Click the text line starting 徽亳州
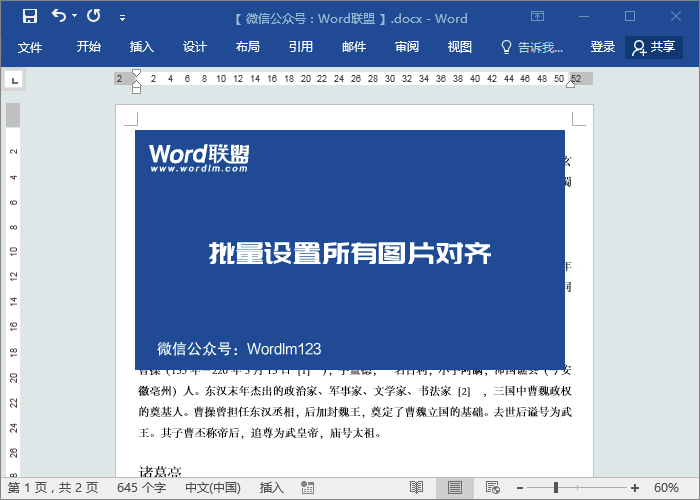Image resolution: width=700 pixels, height=500 pixels. (x=355, y=391)
